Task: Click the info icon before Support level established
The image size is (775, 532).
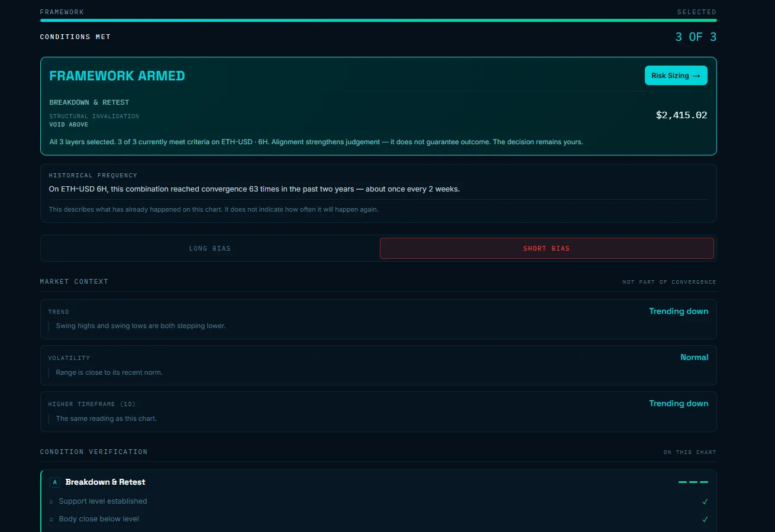Action: pyautogui.click(x=51, y=502)
